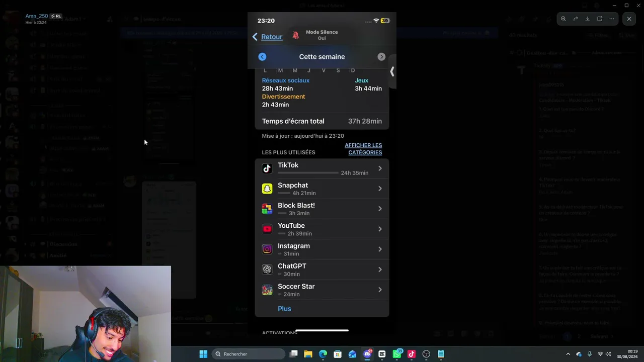The width and height of the screenshot is (644, 362).
Task: Open Task View from the taskbar
Action: [x=294, y=354]
